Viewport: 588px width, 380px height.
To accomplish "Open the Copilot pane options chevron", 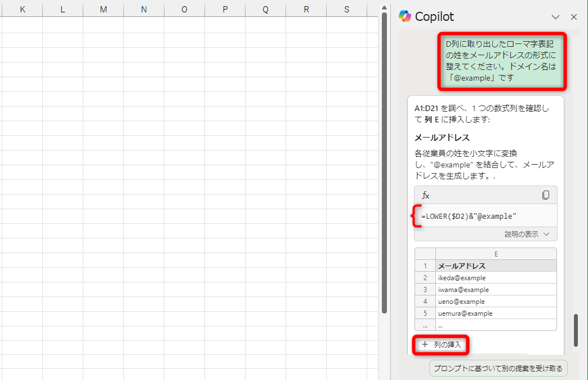I will coord(556,17).
